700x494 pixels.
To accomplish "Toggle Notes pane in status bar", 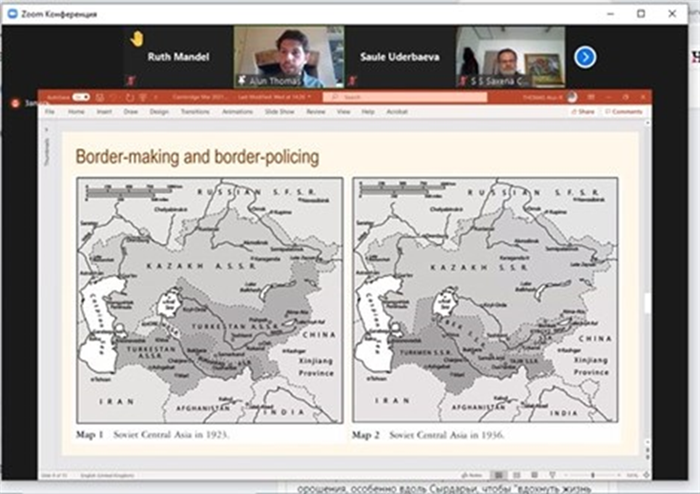I will click(x=470, y=474).
